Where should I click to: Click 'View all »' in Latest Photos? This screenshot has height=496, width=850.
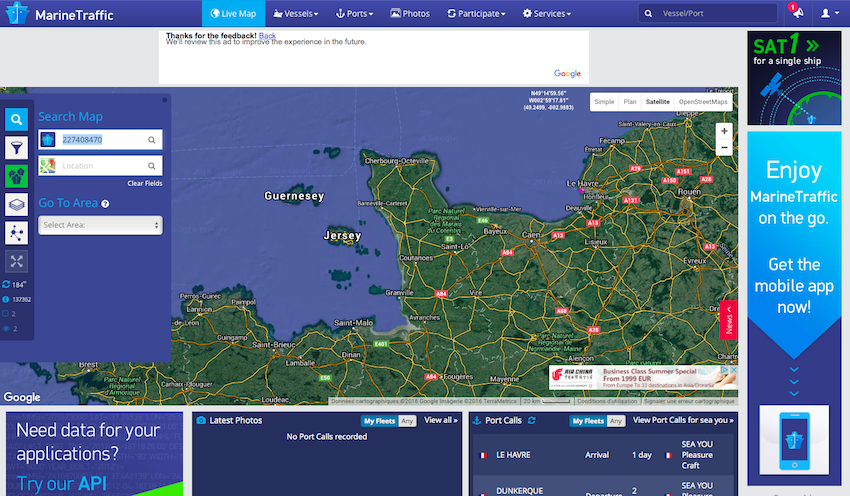coord(440,421)
